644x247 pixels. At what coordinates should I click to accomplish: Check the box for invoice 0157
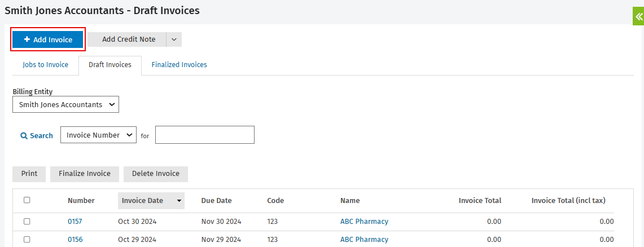point(27,222)
